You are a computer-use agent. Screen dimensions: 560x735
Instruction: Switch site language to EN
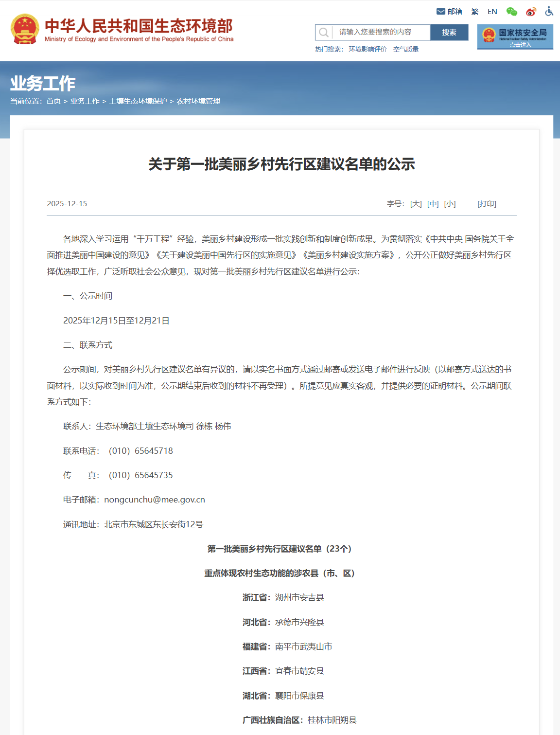[492, 12]
